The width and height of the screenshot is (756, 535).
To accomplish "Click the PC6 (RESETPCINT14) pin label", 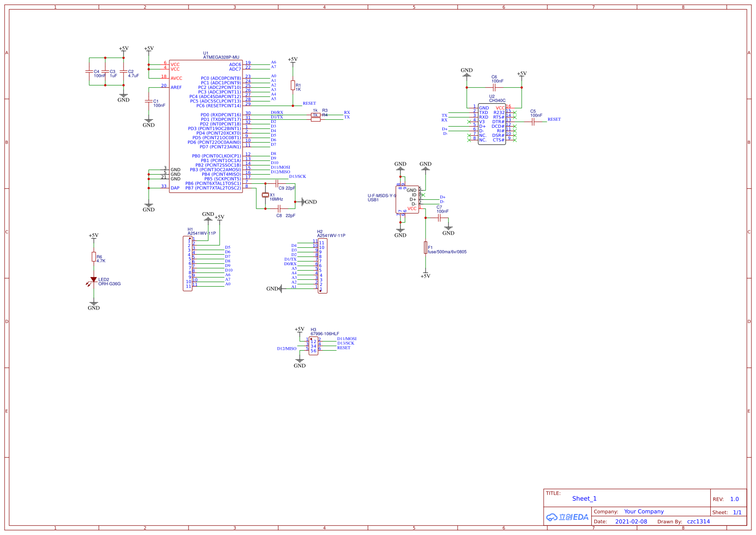I will point(219,106).
